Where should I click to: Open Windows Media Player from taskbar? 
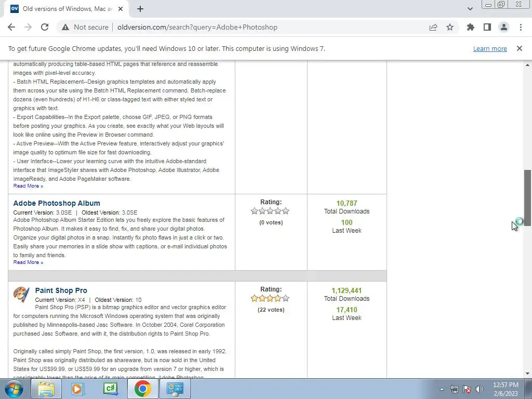click(78, 389)
